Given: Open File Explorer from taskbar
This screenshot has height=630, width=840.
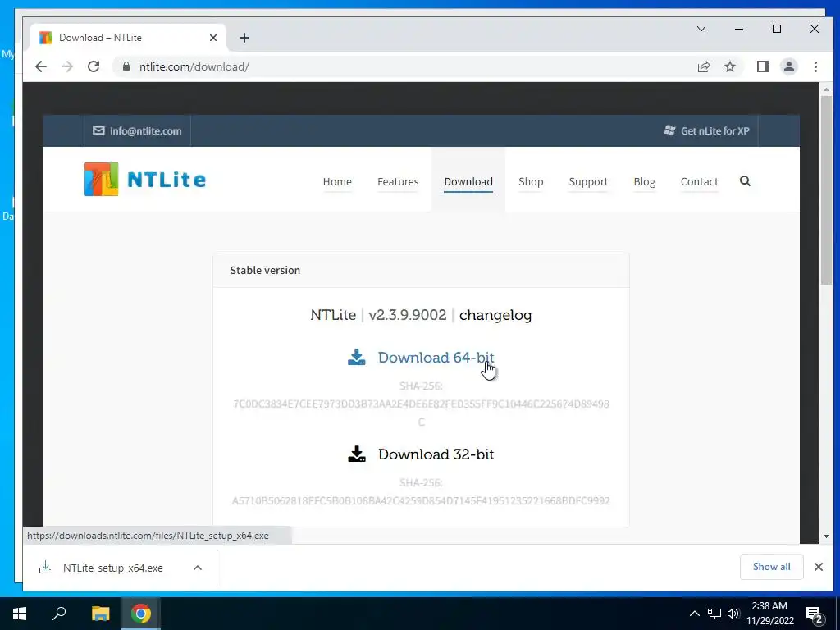Looking at the screenshot, I should (x=100, y=614).
